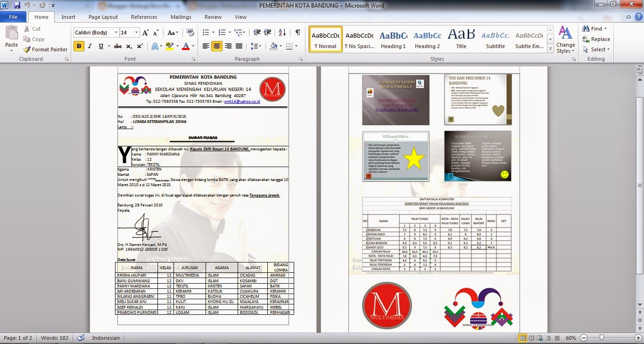Open the File tab
This screenshot has width=644, height=344.
(x=13, y=17)
